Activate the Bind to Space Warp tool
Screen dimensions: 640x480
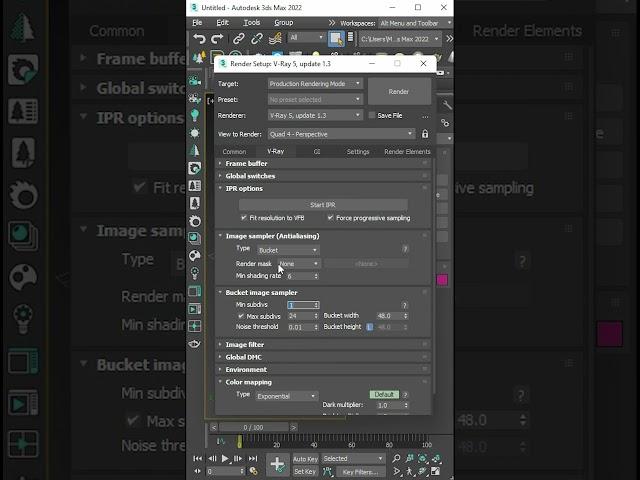click(x=276, y=39)
